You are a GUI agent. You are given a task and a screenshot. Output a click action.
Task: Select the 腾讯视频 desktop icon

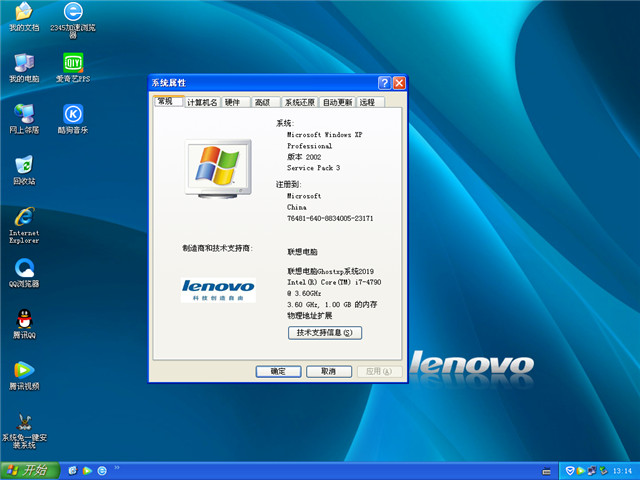click(24, 376)
